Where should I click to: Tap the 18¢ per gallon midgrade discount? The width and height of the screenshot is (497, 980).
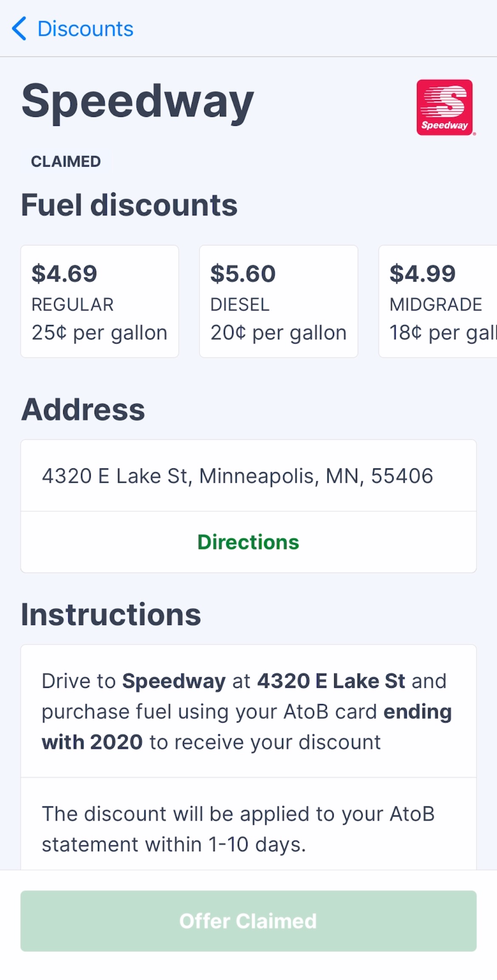[442, 333]
